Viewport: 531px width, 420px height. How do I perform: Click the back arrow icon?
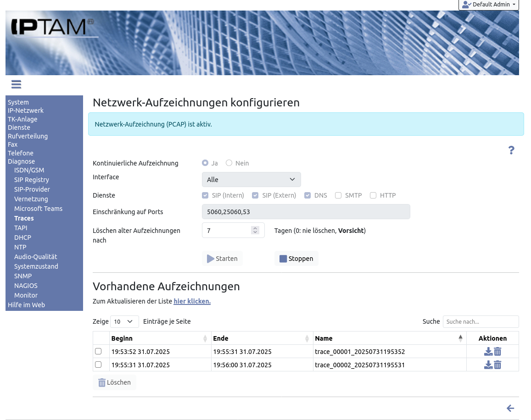(510, 409)
